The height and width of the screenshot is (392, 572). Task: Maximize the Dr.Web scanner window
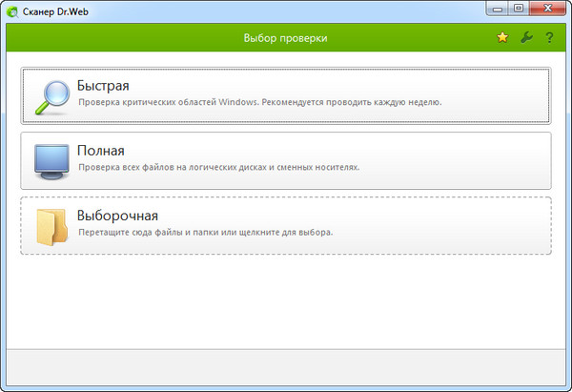518,9
